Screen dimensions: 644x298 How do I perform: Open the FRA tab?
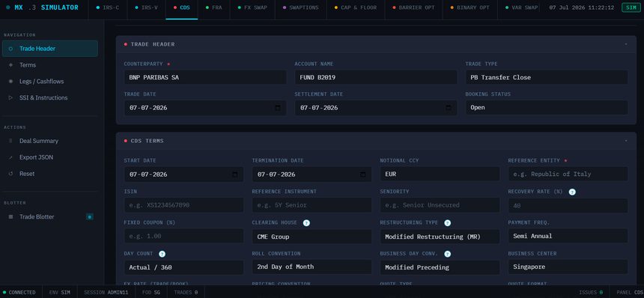click(213, 7)
